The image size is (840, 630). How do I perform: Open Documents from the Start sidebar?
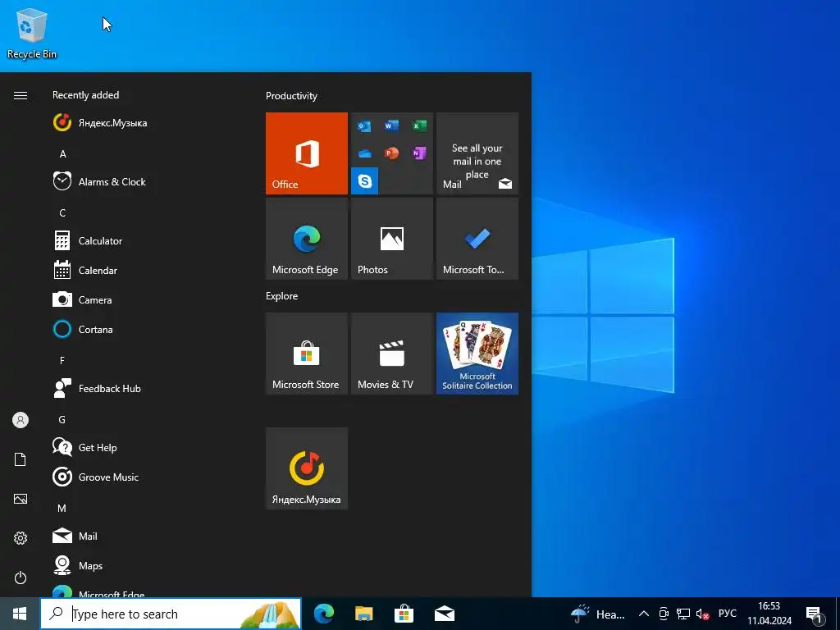[x=21, y=459]
